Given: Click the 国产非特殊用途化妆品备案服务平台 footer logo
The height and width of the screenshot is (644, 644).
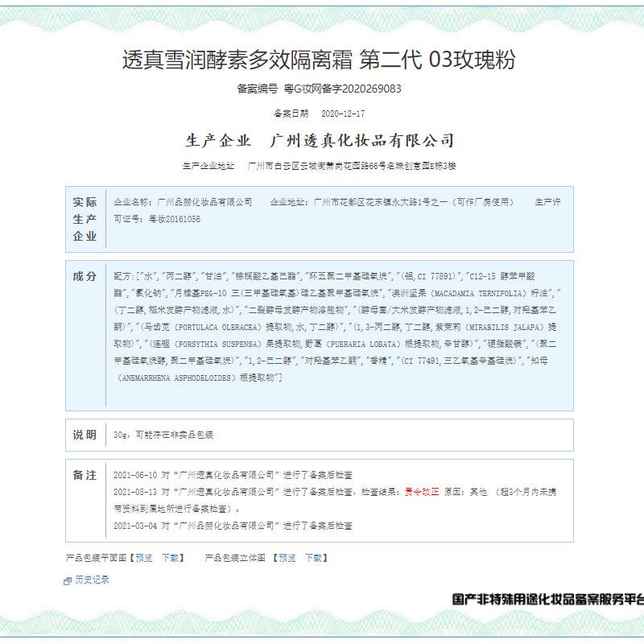Looking at the screenshot, I should [x=547, y=600].
